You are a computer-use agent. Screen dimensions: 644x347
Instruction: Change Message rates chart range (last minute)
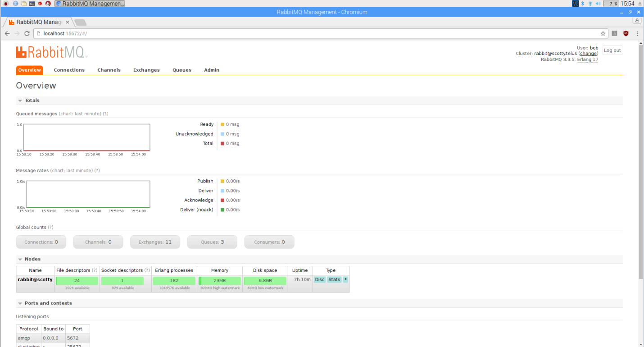pyautogui.click(x=72, y=171)
